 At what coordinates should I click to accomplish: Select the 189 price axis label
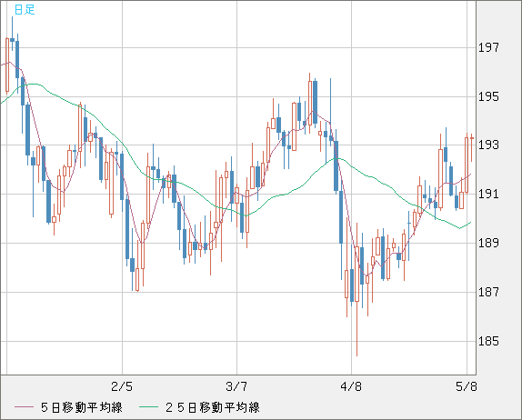[488, 243]
